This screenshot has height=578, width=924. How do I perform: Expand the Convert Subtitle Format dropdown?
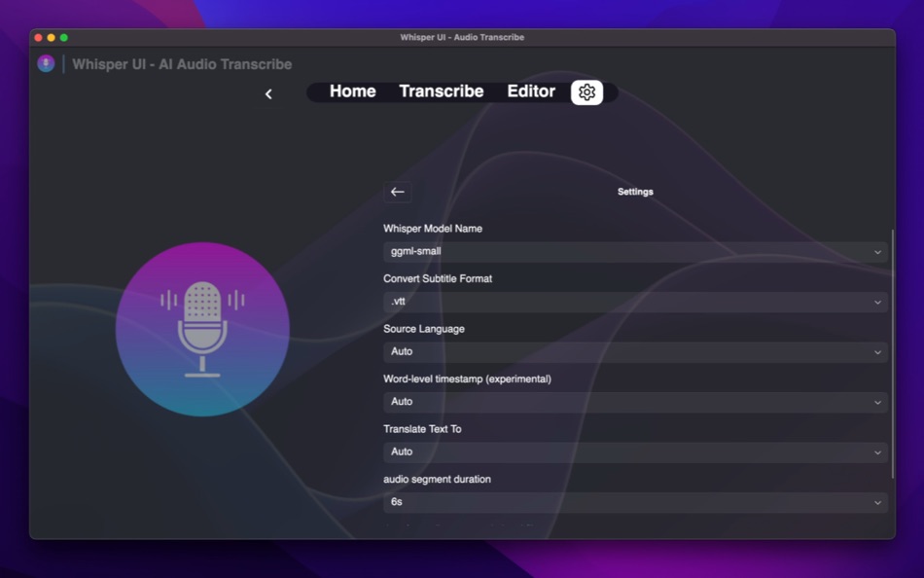click(634, 302)
